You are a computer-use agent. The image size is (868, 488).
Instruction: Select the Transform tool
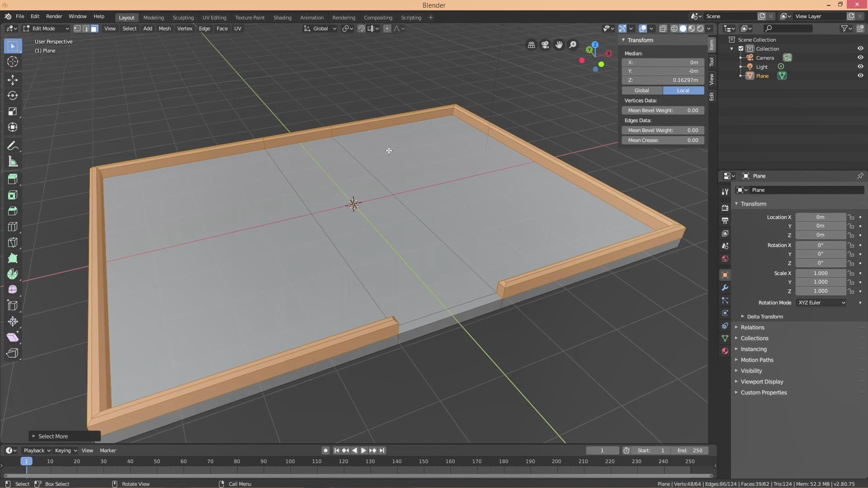coord(13,128)
